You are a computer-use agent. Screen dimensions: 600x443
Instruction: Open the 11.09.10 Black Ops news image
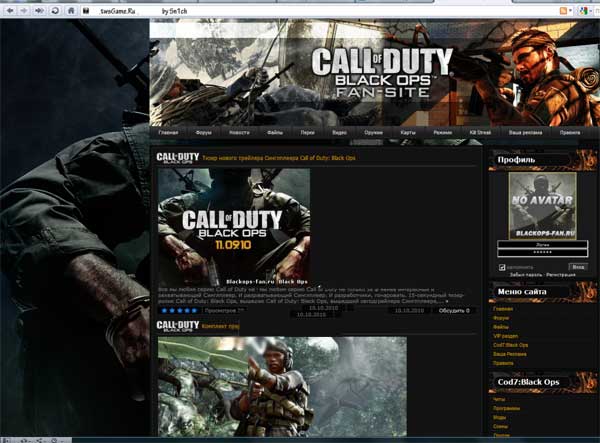click(x=234, y=227)
